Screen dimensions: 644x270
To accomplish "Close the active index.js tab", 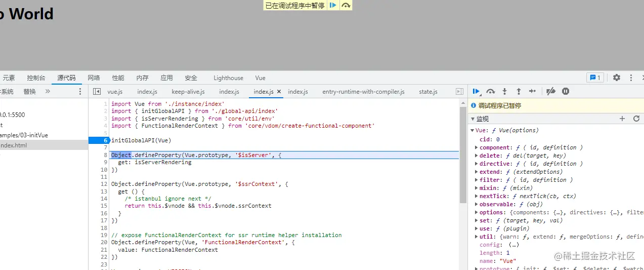I will point(279,92).
